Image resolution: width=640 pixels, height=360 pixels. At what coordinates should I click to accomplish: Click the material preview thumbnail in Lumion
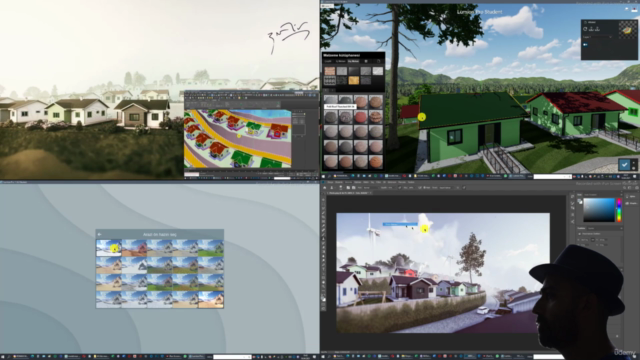[x=627, y=30]
